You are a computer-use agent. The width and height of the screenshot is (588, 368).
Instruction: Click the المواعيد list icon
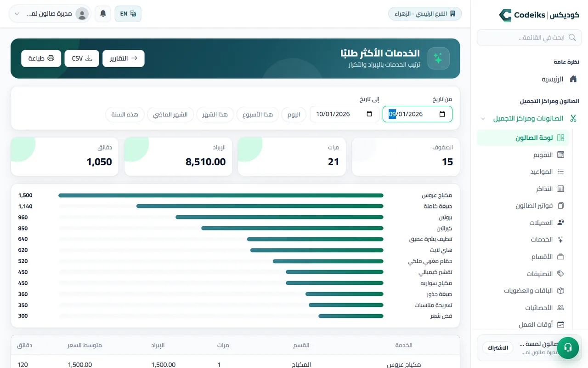click(x=560, y=172)
